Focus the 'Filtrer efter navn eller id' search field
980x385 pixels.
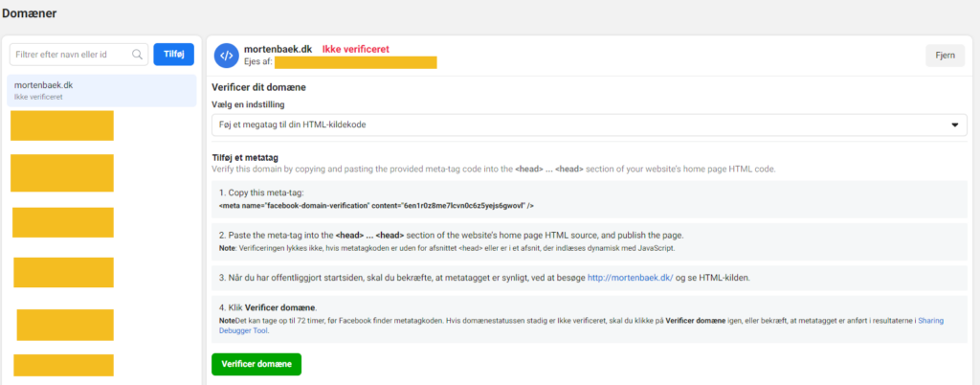pos(78,55)
